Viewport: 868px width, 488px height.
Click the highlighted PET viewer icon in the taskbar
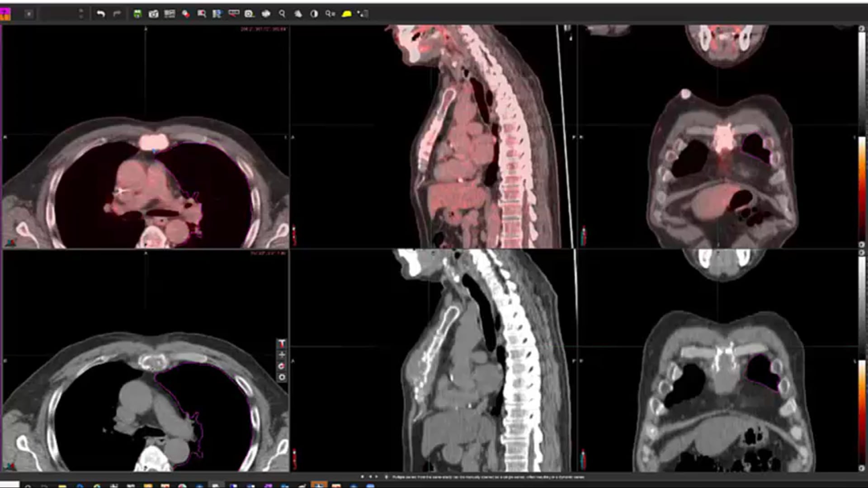point(320,484)
